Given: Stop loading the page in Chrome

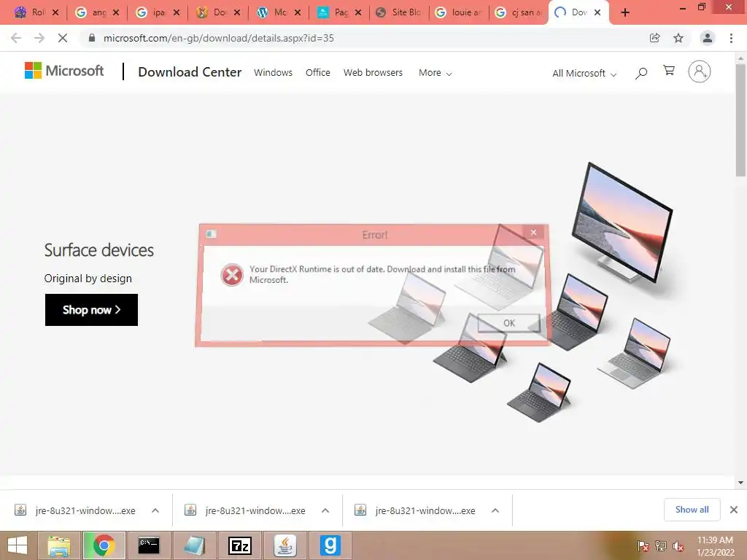Looking at the screenshot, I should pos(63,38).
